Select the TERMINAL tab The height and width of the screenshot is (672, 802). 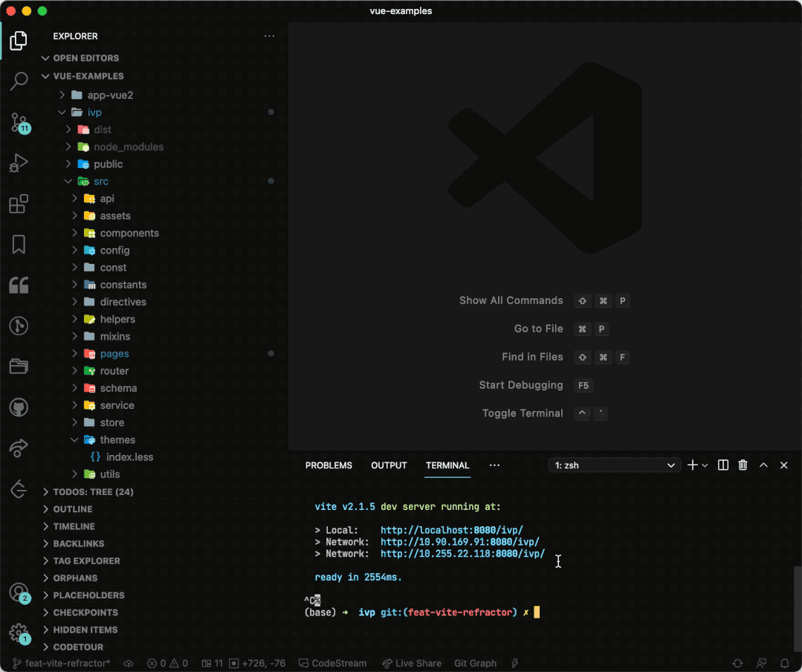(447, 465)
